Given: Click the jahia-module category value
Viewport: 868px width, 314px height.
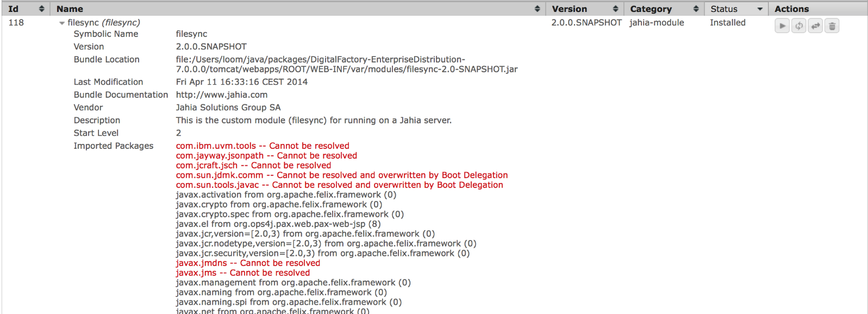Looking at the screenshot, I should click(x=657, y=22).
